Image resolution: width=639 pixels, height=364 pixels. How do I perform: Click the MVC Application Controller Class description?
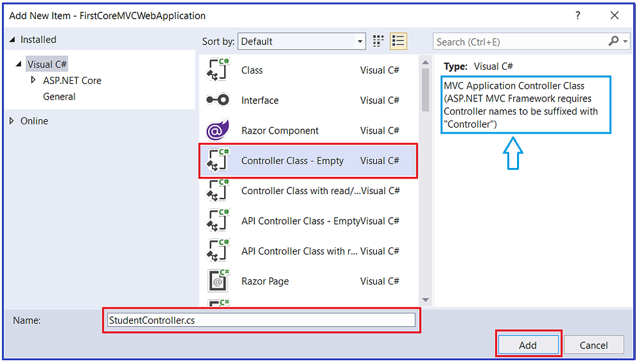point(526,105)
